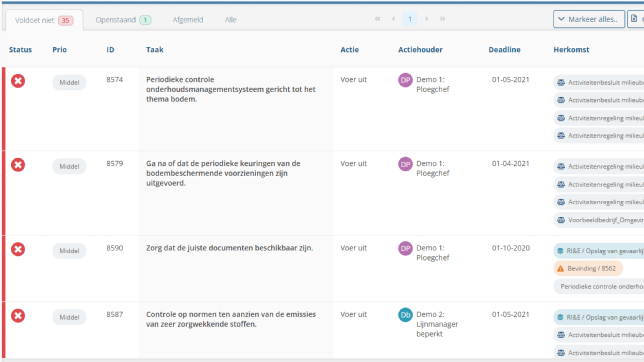Click the DP avatar on task 8579
Screen dimensions: 644x362
point(405,164)
